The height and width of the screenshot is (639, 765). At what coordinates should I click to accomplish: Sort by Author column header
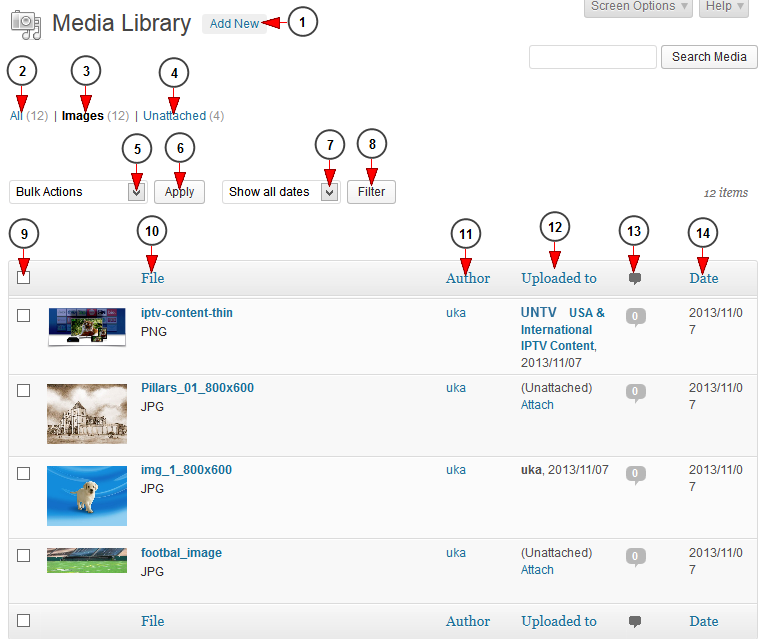click(x=468, y=279)
